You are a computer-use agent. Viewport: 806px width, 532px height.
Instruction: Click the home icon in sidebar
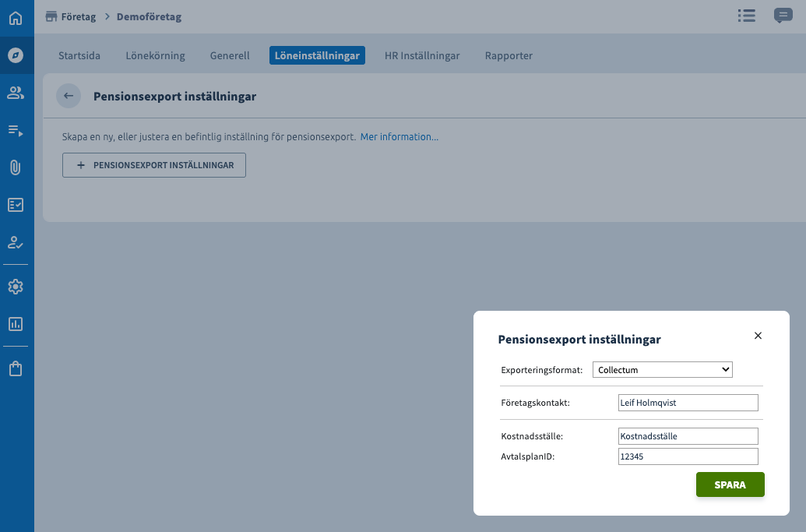(16, 17)
